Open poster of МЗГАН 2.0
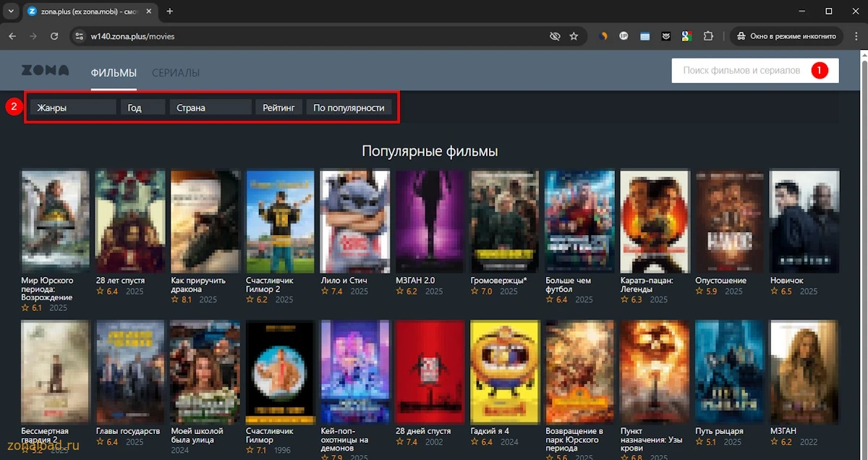The width and height of the screenshot is (868, 460). [430, 221]
